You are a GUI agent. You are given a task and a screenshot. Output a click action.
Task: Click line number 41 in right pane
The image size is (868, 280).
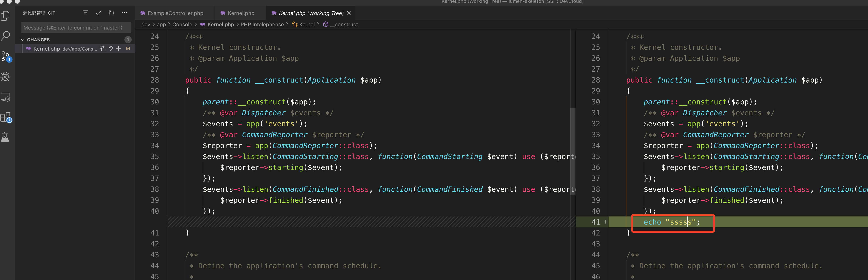coord(596,222)
